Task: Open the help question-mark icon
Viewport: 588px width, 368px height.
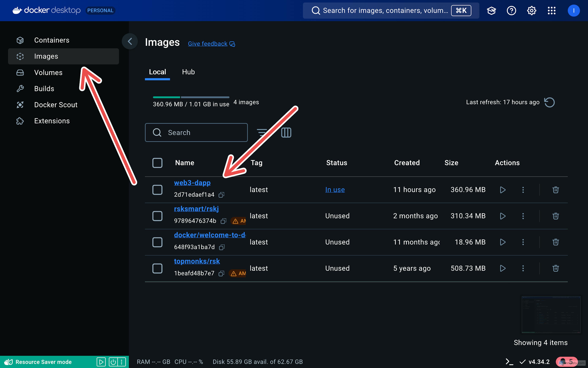Action: click(511, 10)
